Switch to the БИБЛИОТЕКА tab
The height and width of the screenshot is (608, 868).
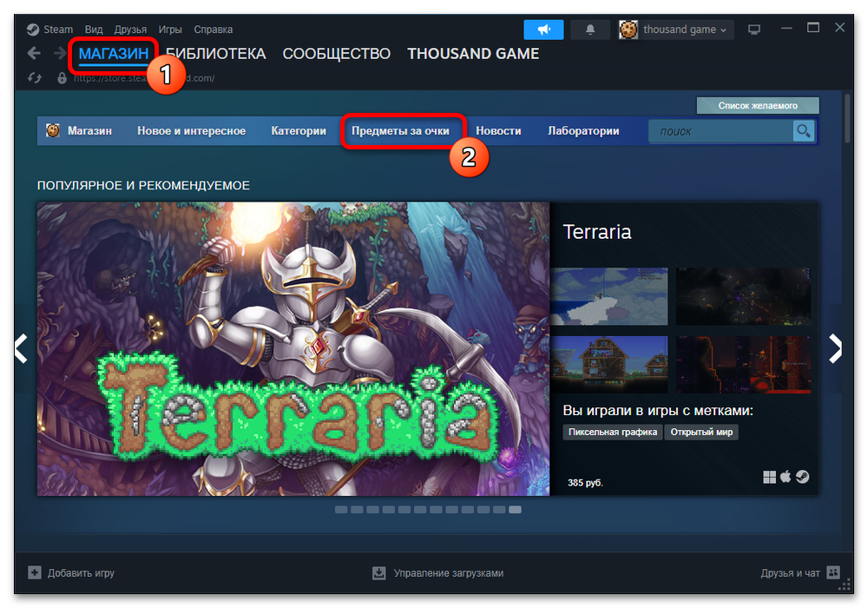(216, 54)
